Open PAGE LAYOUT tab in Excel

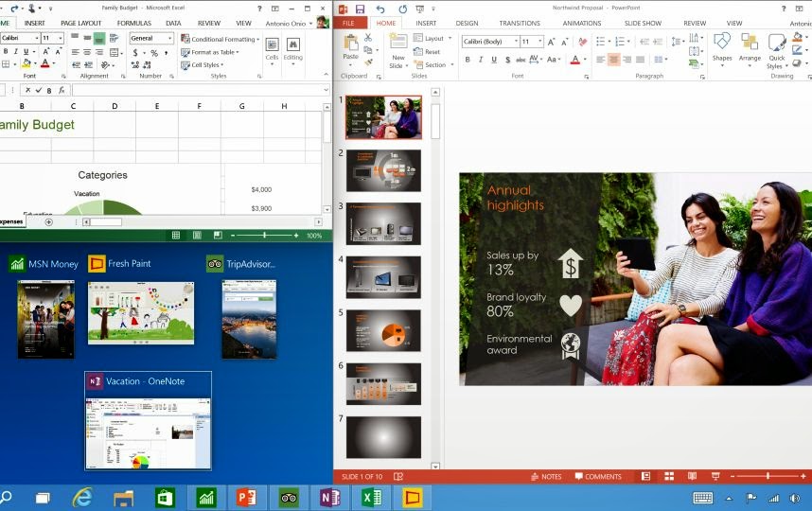click(80, 24)
